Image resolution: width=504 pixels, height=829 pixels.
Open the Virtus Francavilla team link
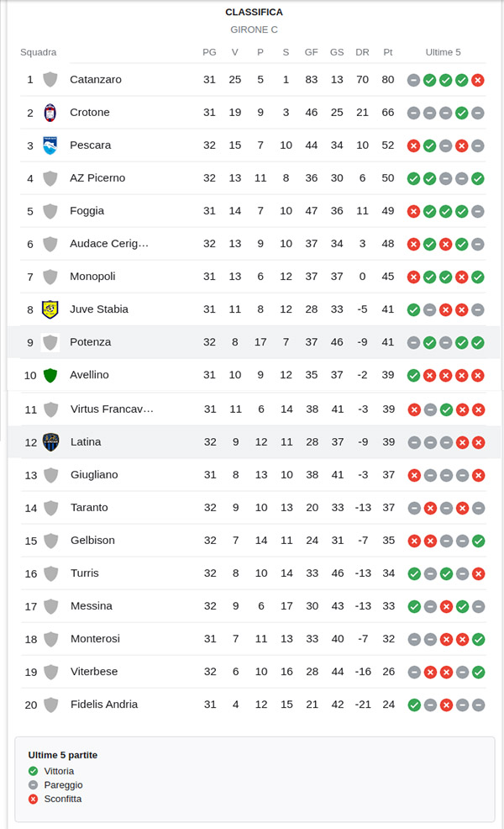pyautogui.click(x=112, y=409)
